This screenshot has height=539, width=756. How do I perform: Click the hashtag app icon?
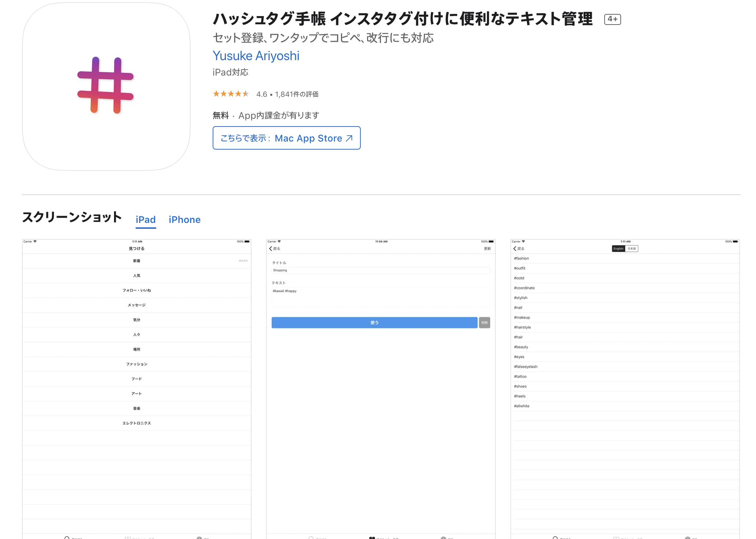[106, 86]
